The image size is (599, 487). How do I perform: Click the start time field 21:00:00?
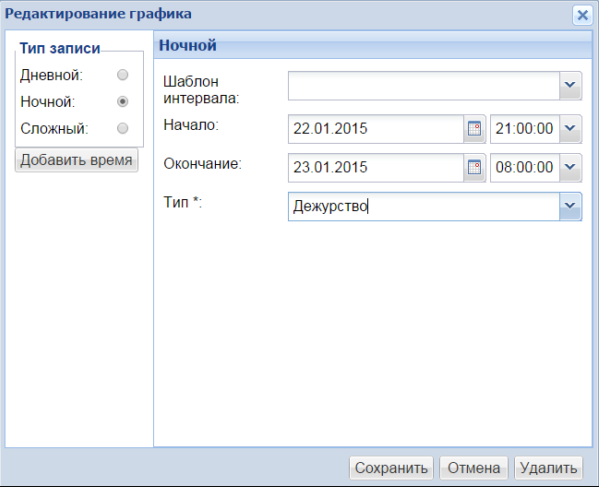coord(525,129)
